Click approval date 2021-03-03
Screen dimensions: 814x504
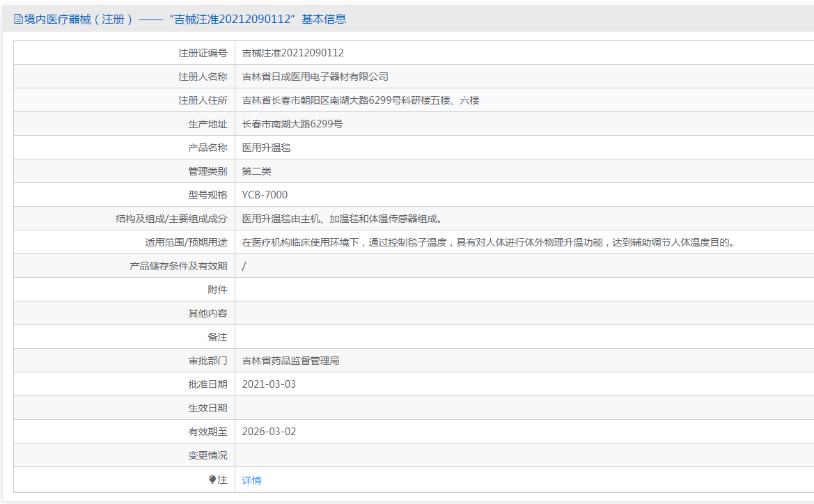pyautogui.click(x=269, y=384)
